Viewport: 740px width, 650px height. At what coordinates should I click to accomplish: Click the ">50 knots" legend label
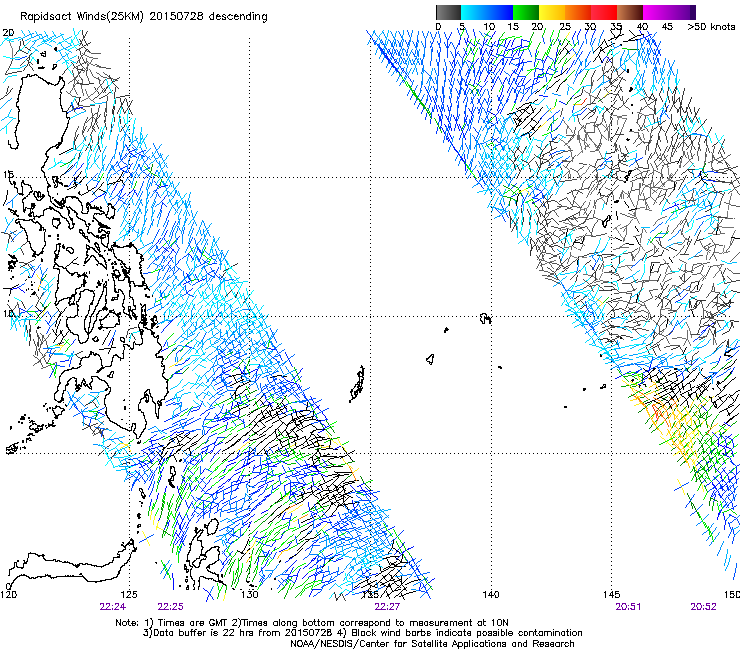tap(711, 27)
